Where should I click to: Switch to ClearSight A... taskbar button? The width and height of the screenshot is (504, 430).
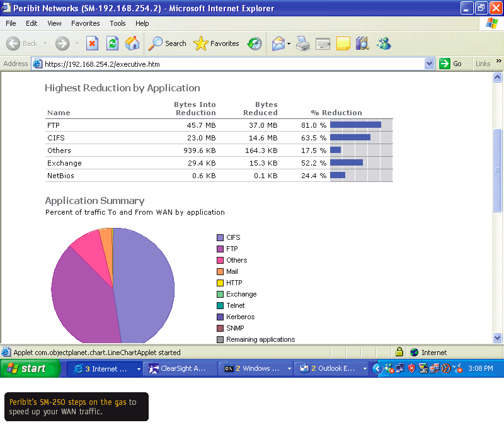(x=180, y=369)
